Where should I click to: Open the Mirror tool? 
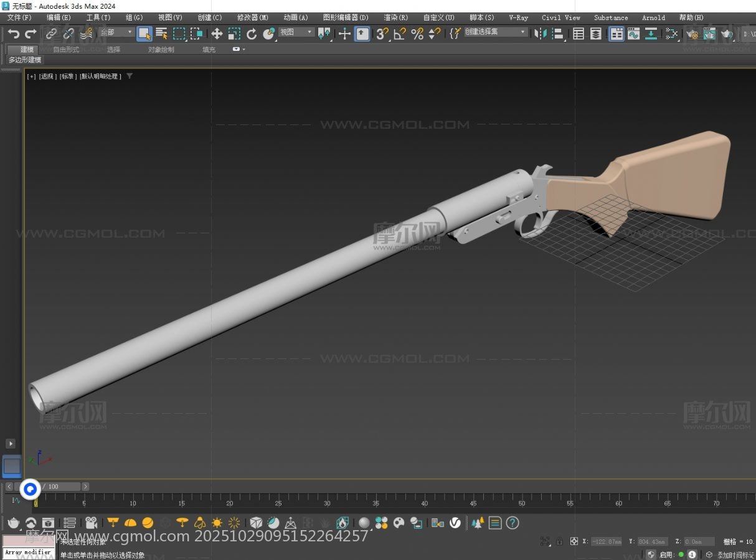[x=541, y=34]
